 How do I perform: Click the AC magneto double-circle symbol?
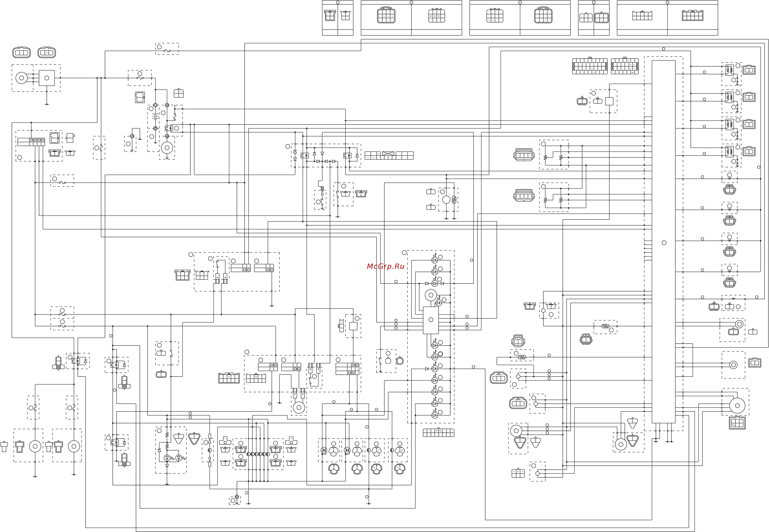click(x=21, y=78)
